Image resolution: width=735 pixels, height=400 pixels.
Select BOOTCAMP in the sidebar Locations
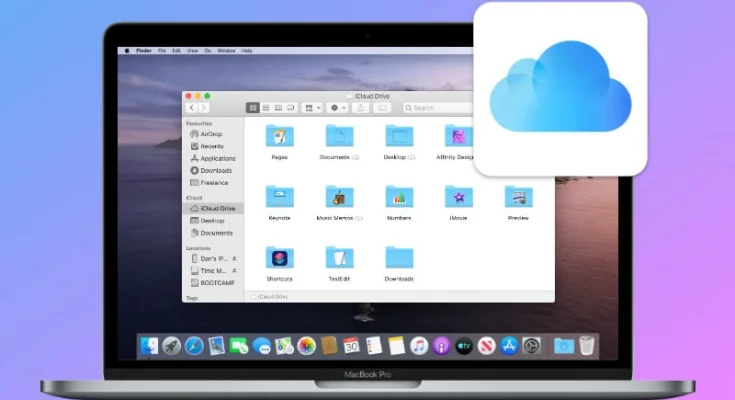click(x=212, y=283)
